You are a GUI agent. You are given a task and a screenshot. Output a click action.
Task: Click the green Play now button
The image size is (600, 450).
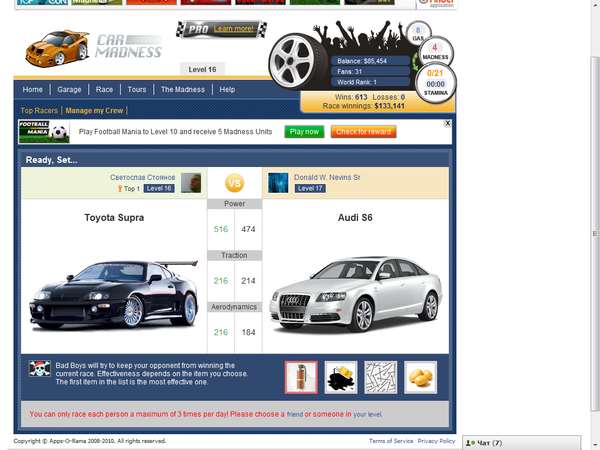coord(304,132)
